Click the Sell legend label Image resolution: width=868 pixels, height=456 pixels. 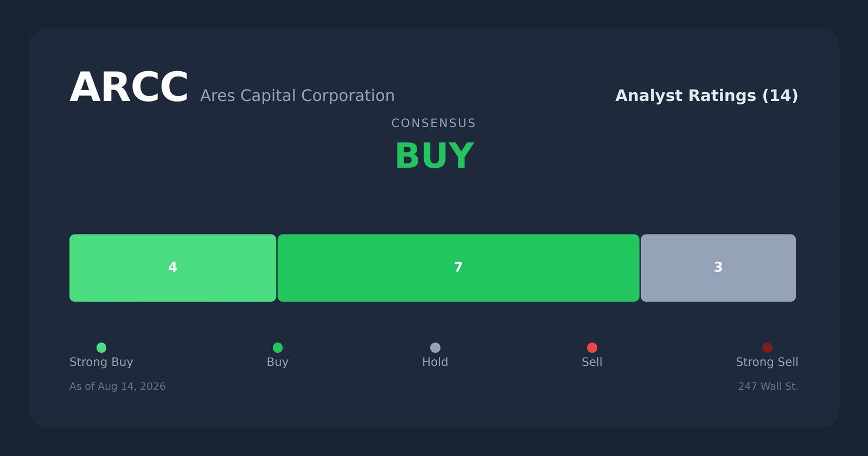tap(592, 362)
